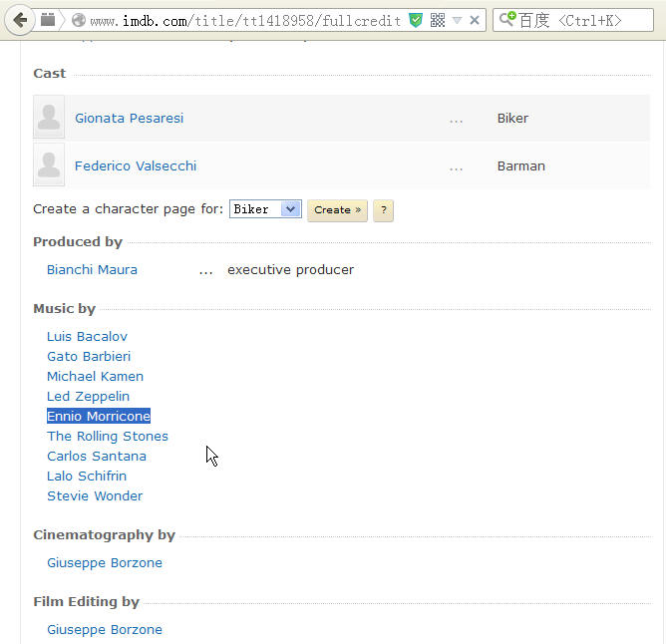Open the QR code icon in the address bar
Screen dimensions: 666x644
[438, 20]
